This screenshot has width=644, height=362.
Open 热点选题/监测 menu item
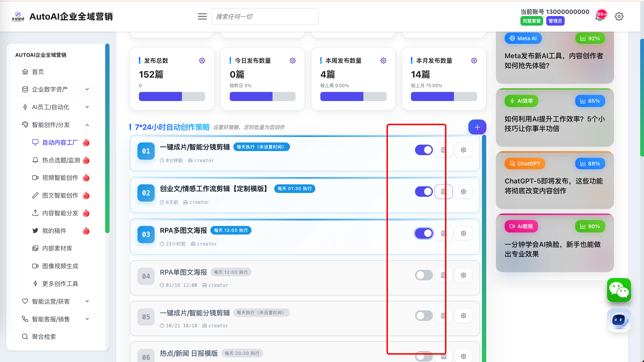(x=61, y=160)
